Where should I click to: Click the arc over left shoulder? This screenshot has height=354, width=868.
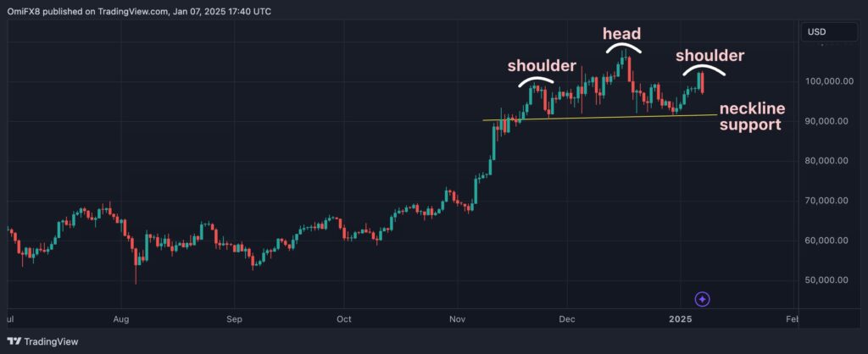(536, 80)
